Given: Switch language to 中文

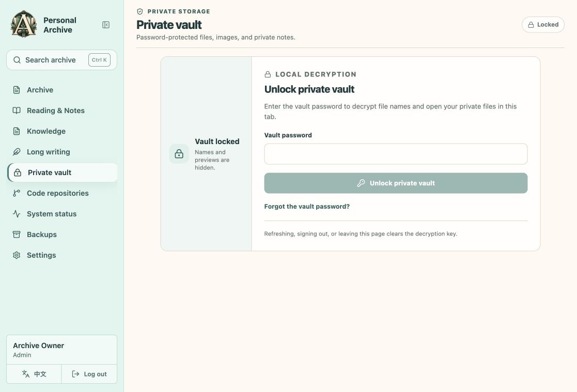Looking at the screenshot, I should click(34, 374).
